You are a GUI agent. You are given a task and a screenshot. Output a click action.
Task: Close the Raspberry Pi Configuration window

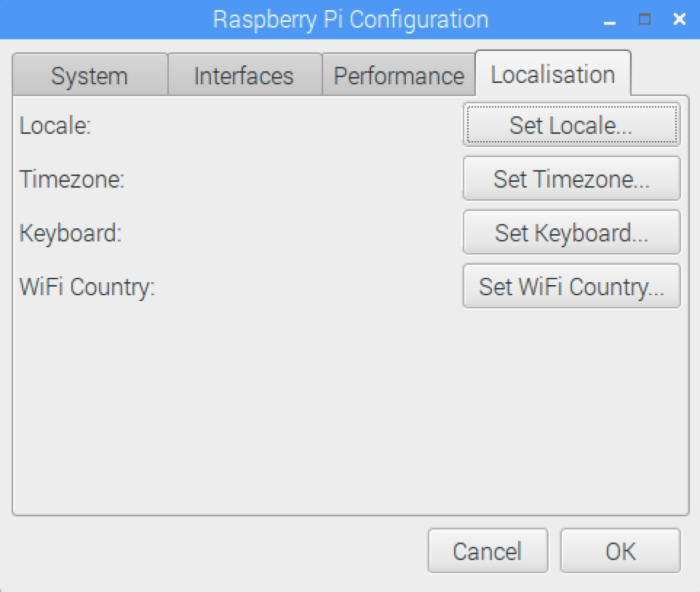679,19
